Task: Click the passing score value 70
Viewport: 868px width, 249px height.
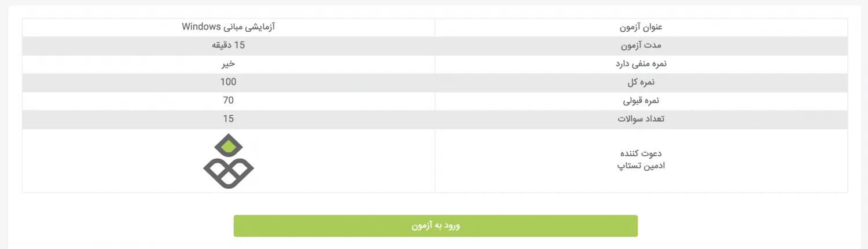Action: (x=229, y=101)
